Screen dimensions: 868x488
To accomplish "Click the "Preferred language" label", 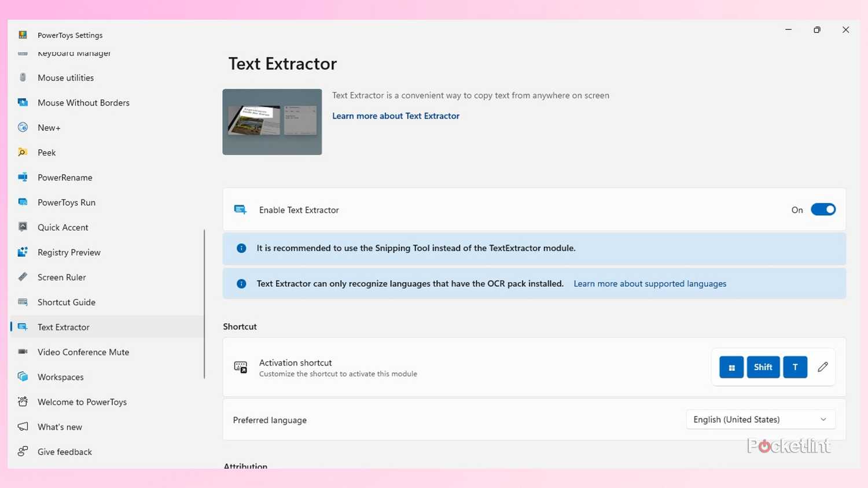I will point(270,420).
